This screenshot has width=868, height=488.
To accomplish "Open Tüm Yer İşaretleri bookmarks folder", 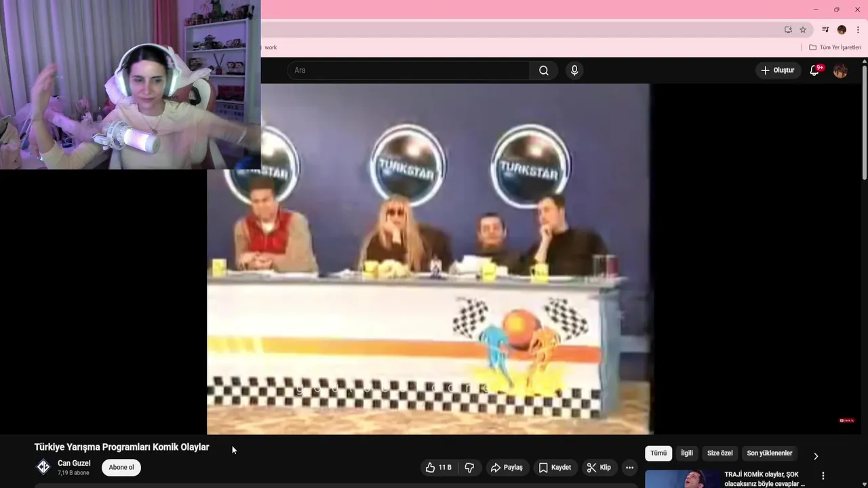I will 835,47.
